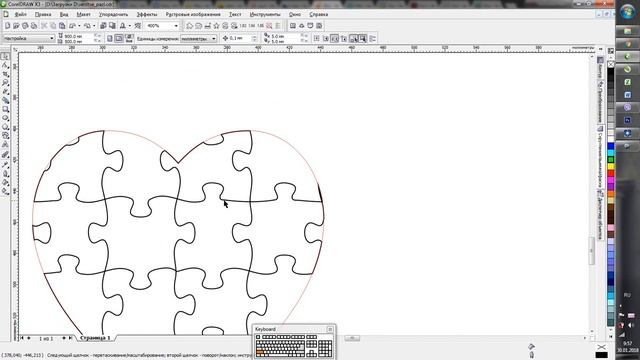Pick the blue swatch in the color palette
Viewport: 640px width, 360px height.
611,146
